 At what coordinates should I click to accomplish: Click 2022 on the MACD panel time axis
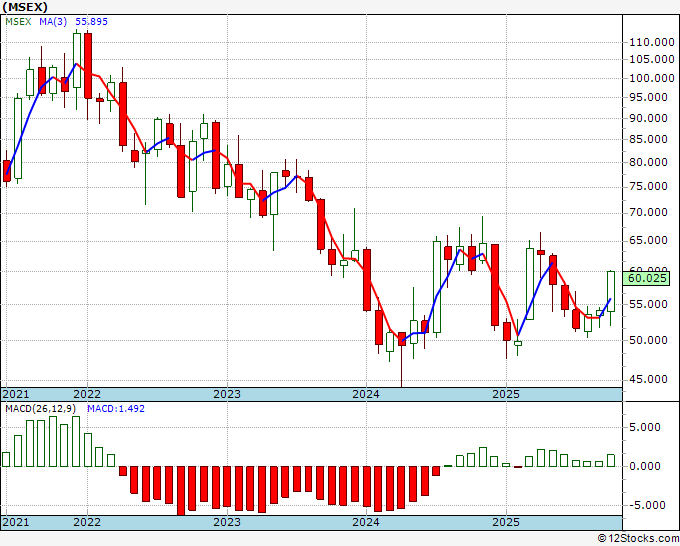click(87, 522)
